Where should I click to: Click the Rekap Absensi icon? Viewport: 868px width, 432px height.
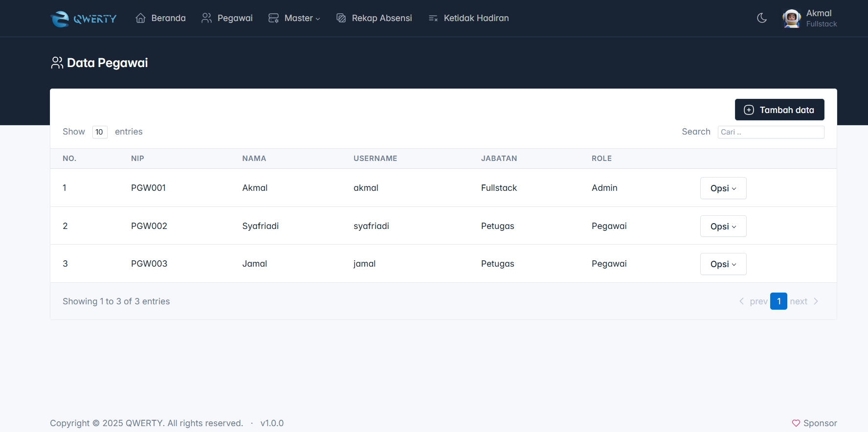(341, 18)
